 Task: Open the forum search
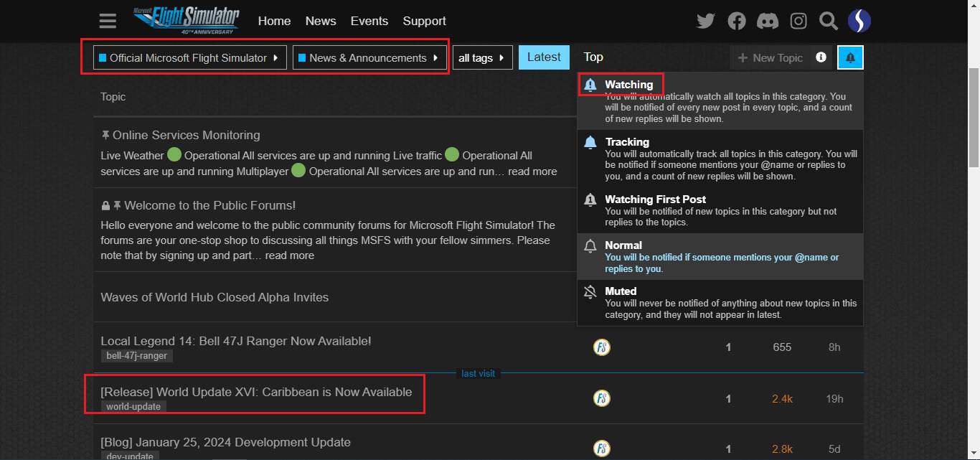click(829, 21)
